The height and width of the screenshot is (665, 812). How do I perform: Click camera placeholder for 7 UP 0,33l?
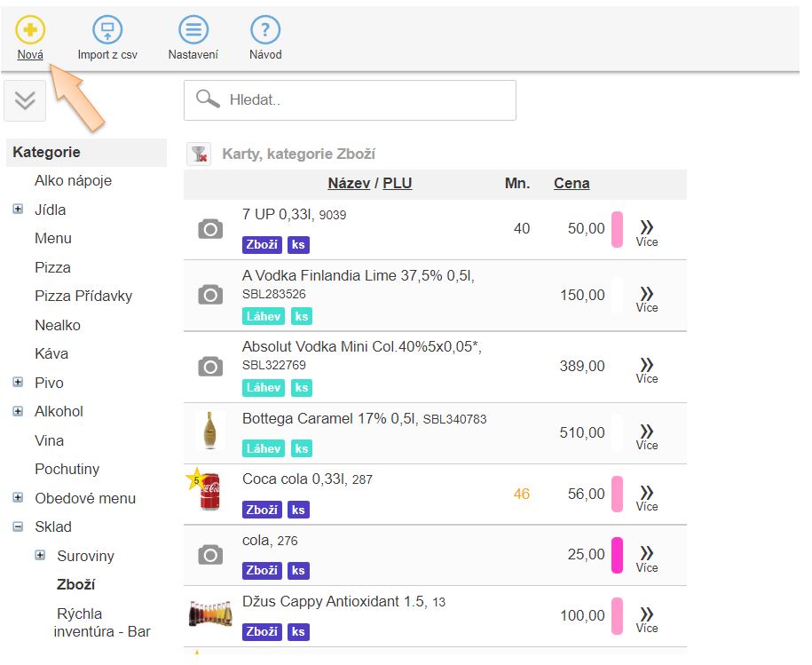(x=210, y=230)
